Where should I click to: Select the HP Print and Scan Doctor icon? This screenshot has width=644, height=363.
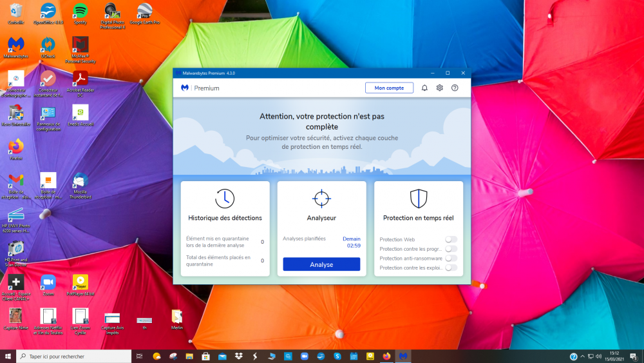[x=16, y=253]
